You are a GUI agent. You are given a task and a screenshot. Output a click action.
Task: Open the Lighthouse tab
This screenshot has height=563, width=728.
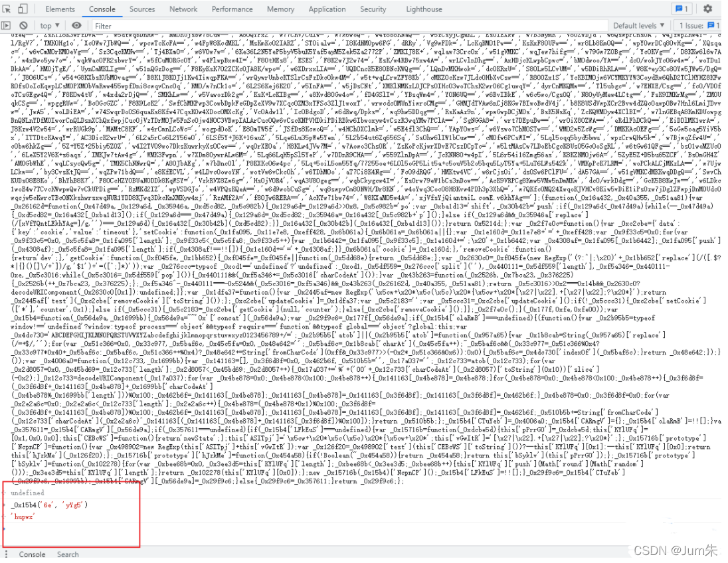coord(424,9)
